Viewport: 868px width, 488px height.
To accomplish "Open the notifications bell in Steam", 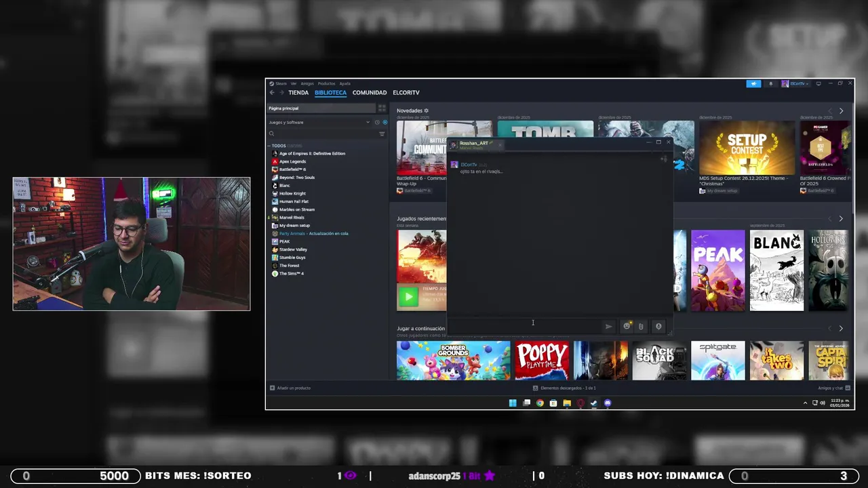I will 770,84.
